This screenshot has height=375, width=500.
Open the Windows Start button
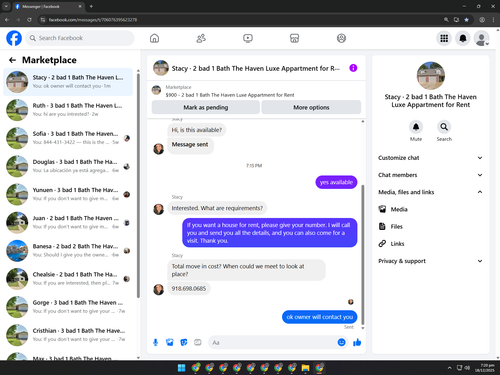click(181, 368)
